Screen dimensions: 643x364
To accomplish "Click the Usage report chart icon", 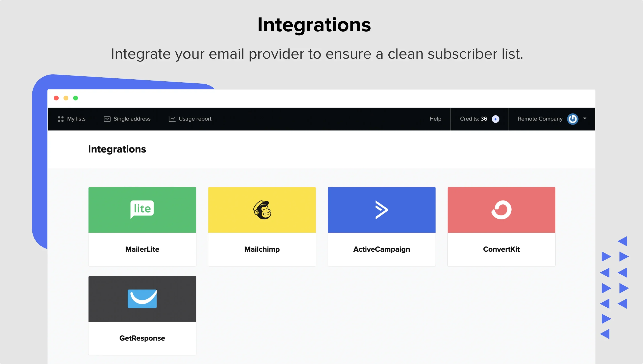I will tap(172, 119).
